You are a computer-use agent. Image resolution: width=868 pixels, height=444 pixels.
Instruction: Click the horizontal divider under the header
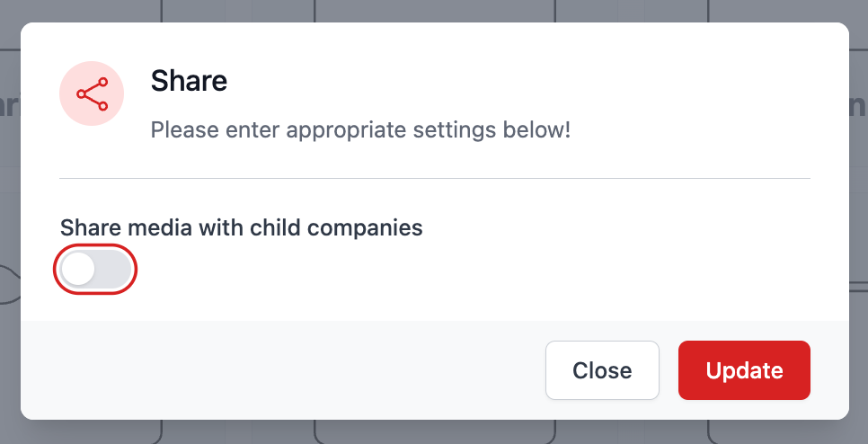coord(435,179)
